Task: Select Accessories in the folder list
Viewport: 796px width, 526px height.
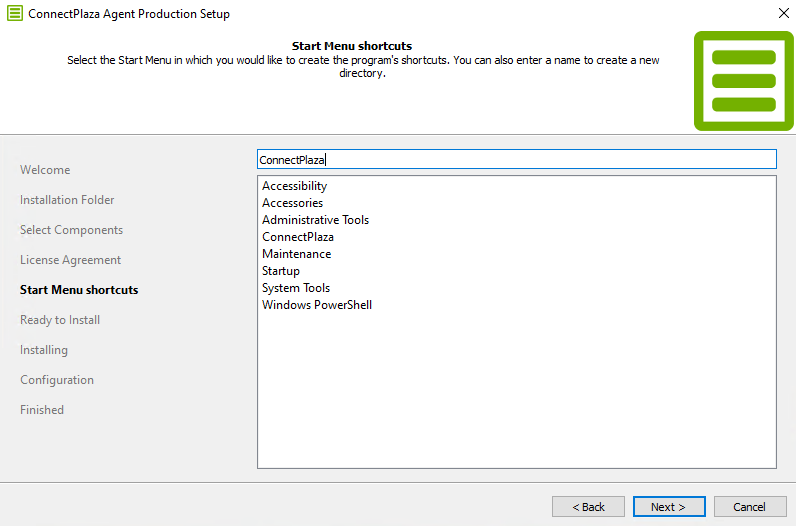Action: (292, 203)
